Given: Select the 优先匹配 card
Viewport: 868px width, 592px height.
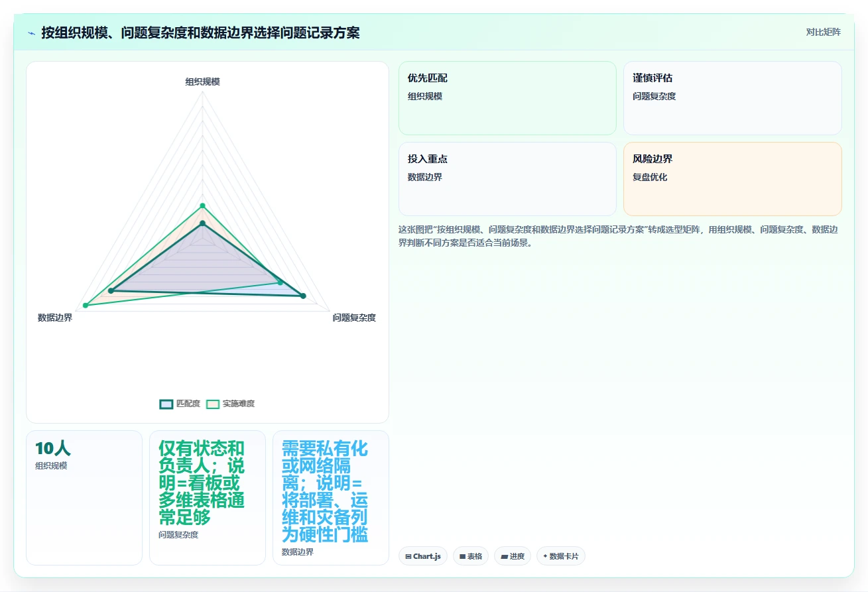Looking at the screenshot, I should click(x=507, y=98).
